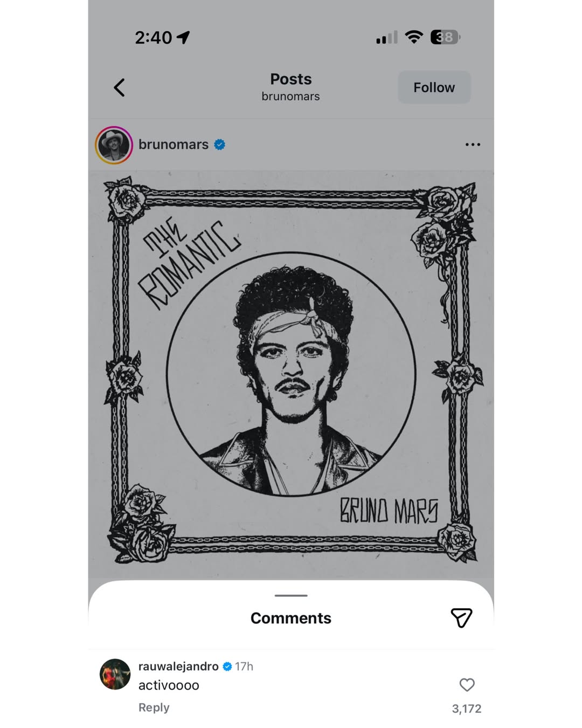Open The Romantic album artwork post
Viewport: 582px width, 728px height.
(291, 372)
